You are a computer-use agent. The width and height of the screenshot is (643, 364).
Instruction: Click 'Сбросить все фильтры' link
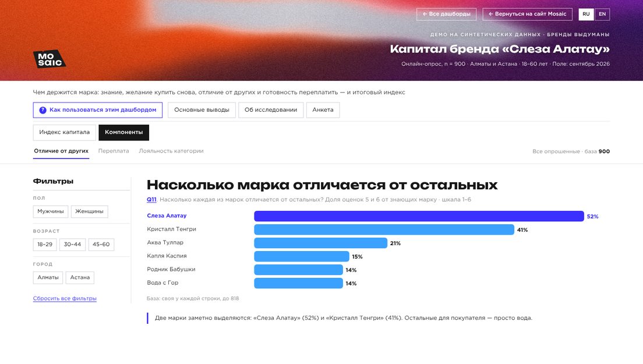tap(65, 298)
